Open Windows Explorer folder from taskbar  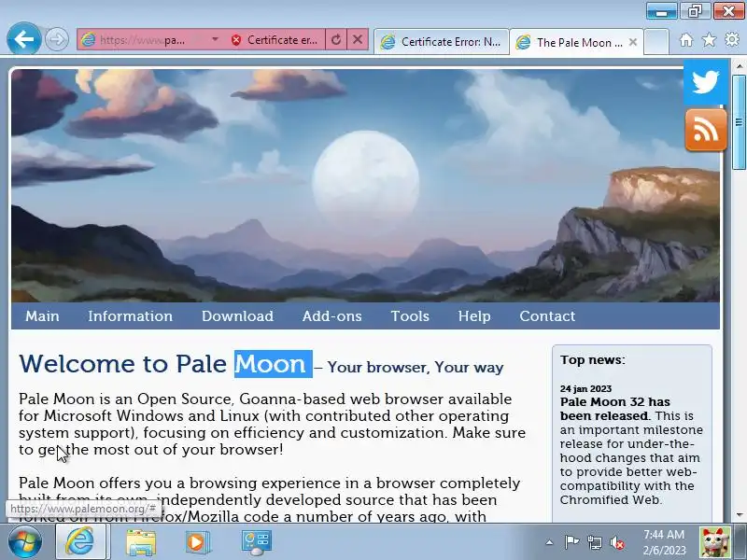coord(141,542)
